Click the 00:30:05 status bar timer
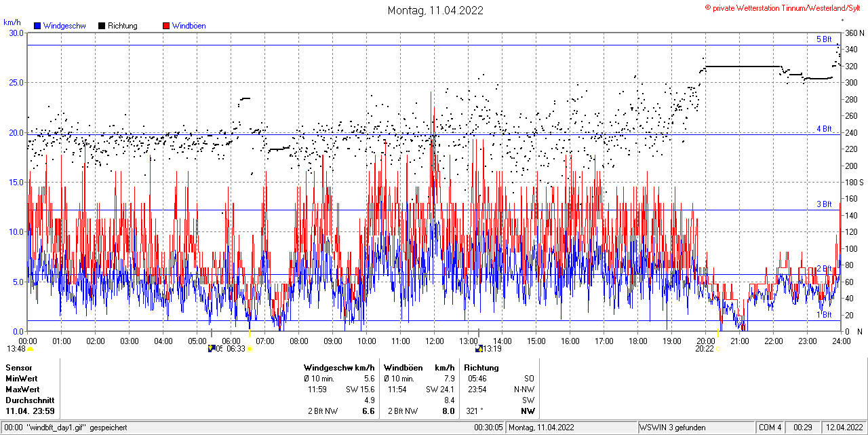The height and width of the screenshot is (435, 868). [x=489, y=428]
